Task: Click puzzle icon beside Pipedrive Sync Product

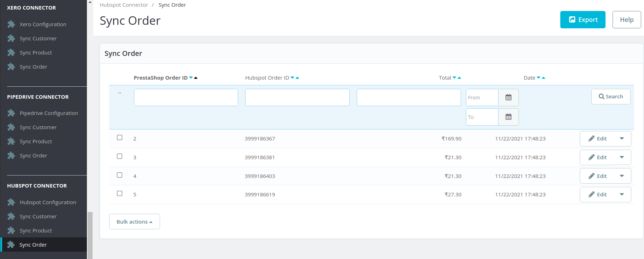Action: pyautogui.click(x=11, y=141)
